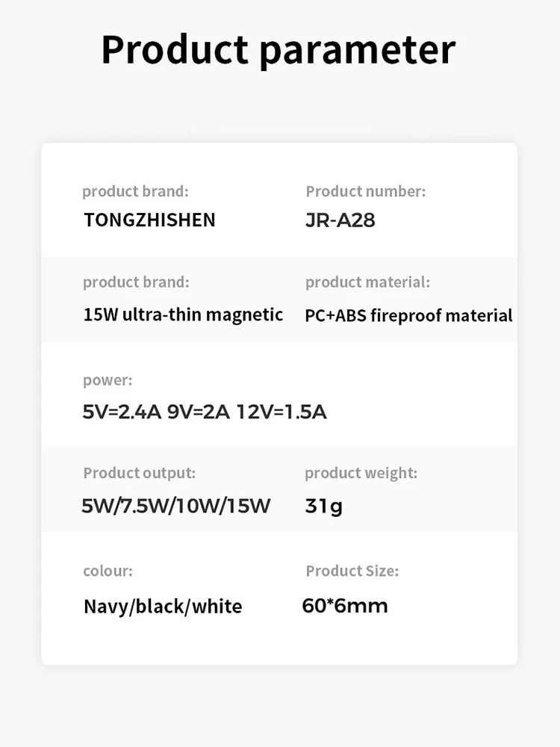Select "PC+ABS fireproof material" value
Image resolution: width=560 pixels, height=747 pixels.
pyautogui.click(x=408, y=315)
